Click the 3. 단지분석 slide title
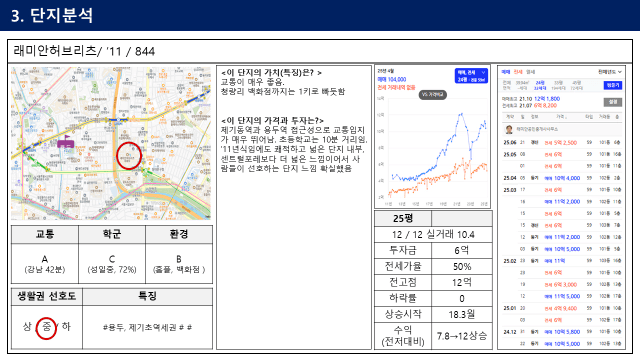This screenshot has width=640, height=360. pos(52,16)
